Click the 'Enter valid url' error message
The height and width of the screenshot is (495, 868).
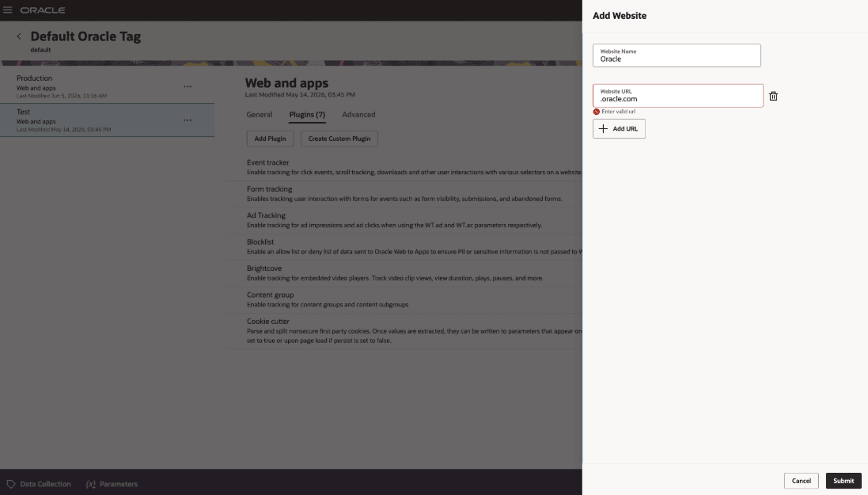click(618, 112)
